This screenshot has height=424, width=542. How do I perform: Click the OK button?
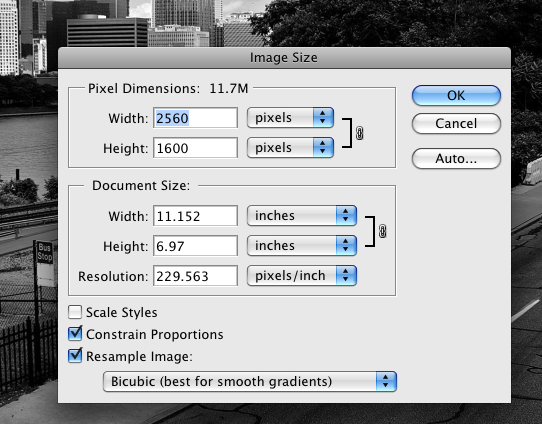[456, 95]
